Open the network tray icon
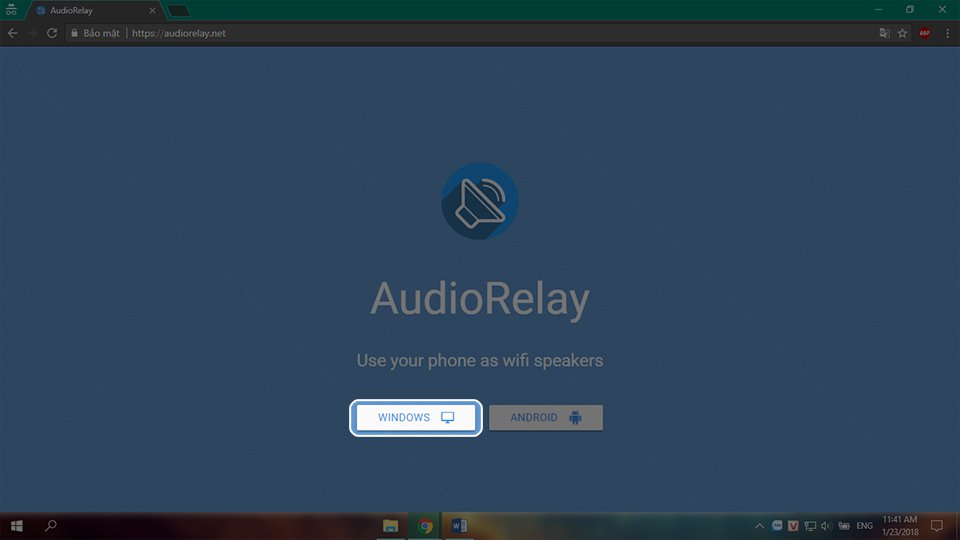 pos(810,526)
